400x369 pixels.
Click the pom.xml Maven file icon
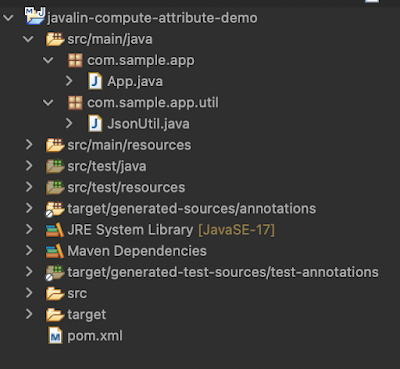(55, 336)
